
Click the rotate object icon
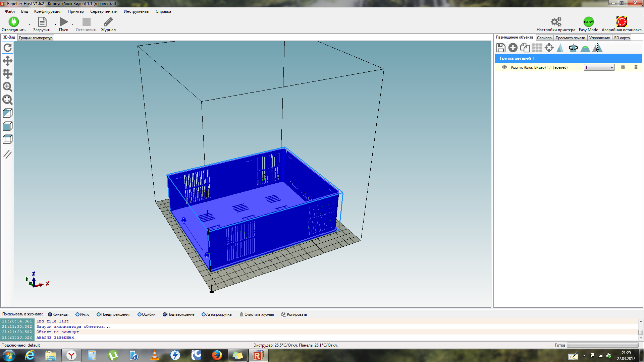573,48
